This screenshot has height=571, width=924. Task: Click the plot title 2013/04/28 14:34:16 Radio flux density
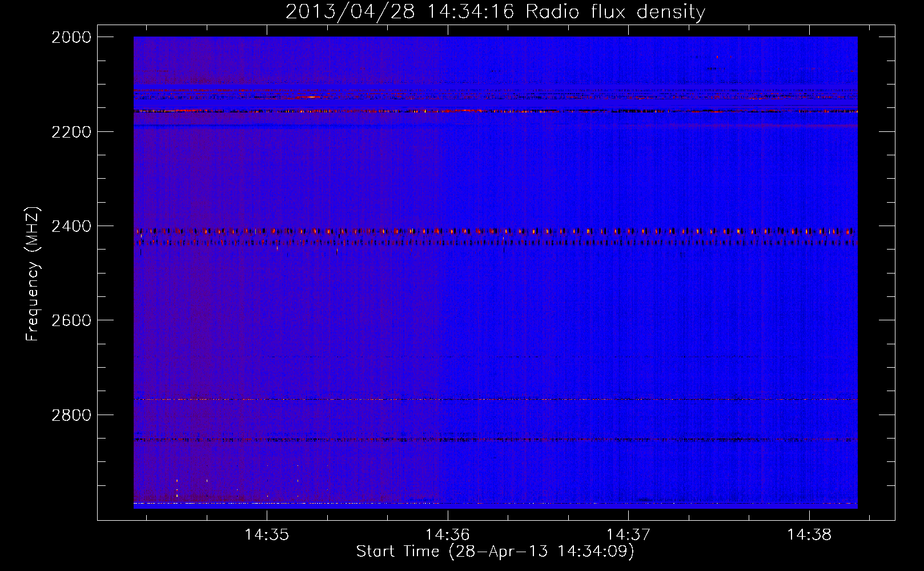coord(495,11)
